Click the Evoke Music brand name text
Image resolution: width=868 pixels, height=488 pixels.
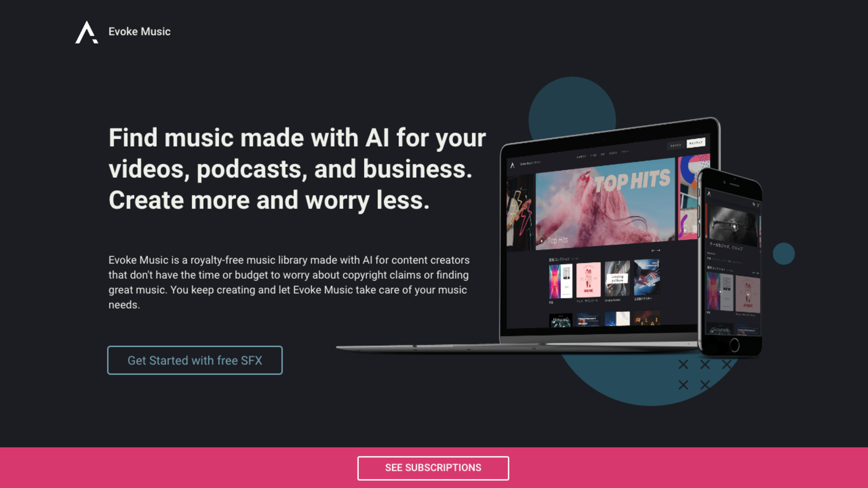pyautogui.click(x=139, y=32)
